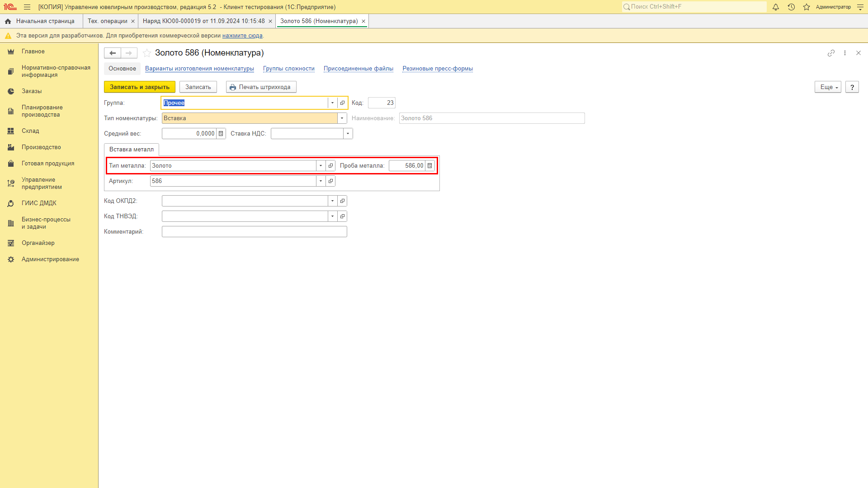Click into the Комментарий field
The image size is (868, 488).
255,231
